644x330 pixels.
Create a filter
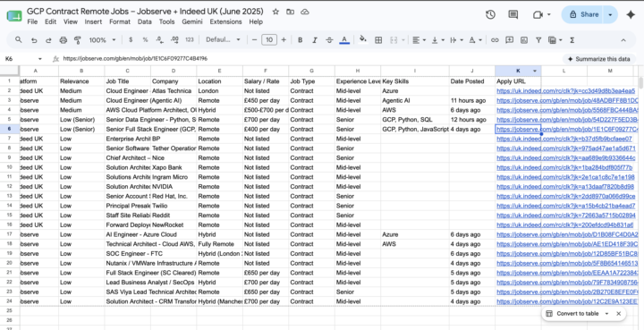(x=538, y=40)
